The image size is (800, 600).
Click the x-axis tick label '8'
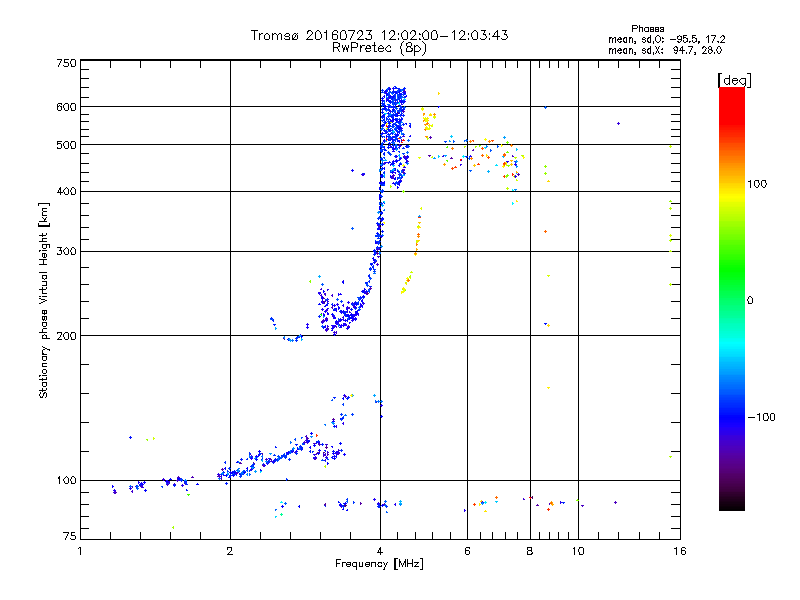pyautogui.click(x=530, y=551)
